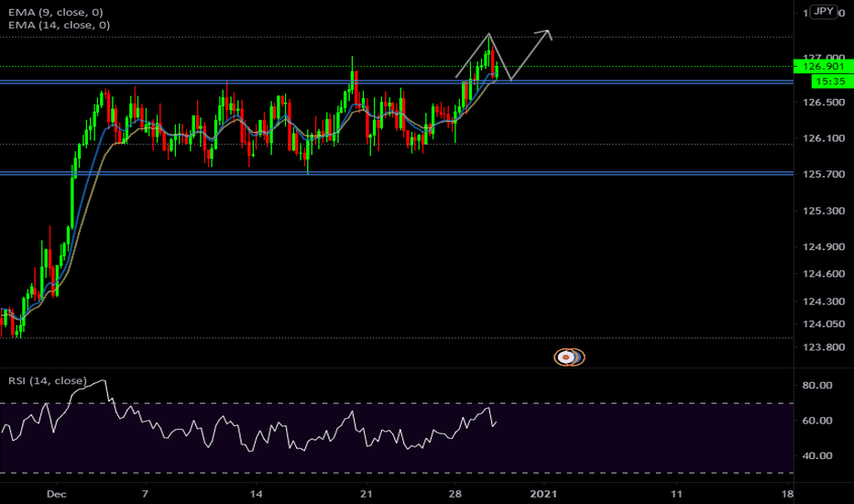The width and height of the screenshot is (854, 504).
Task: Click the 125.300 price axis label
Action: point(824,211)
